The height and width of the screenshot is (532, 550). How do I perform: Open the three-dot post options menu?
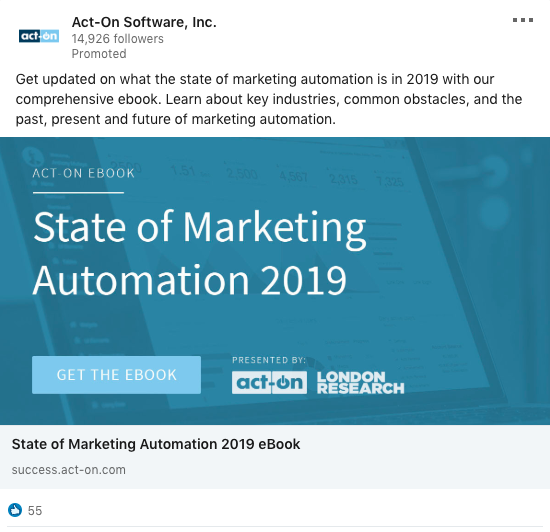pyautogui.click(x=523, y=20)
